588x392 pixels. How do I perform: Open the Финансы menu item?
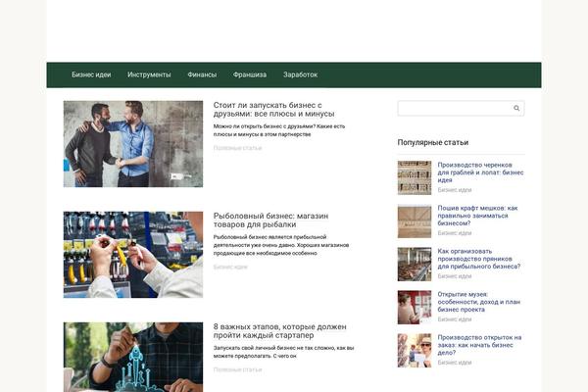(x=202, y=74)
